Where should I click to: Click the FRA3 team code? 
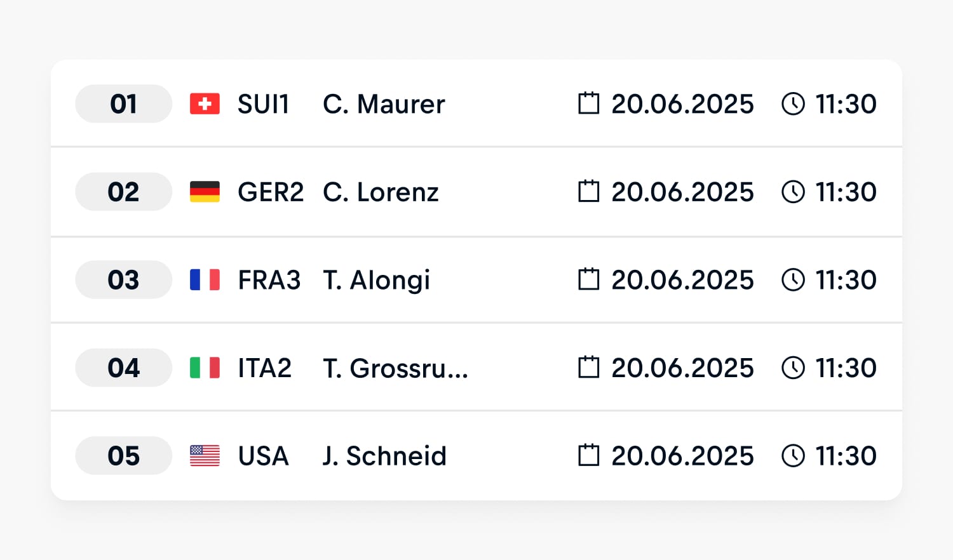click(269, 280)
